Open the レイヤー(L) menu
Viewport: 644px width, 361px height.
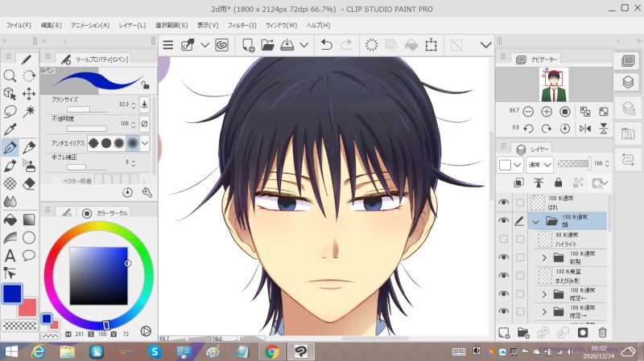coord(132,26)
